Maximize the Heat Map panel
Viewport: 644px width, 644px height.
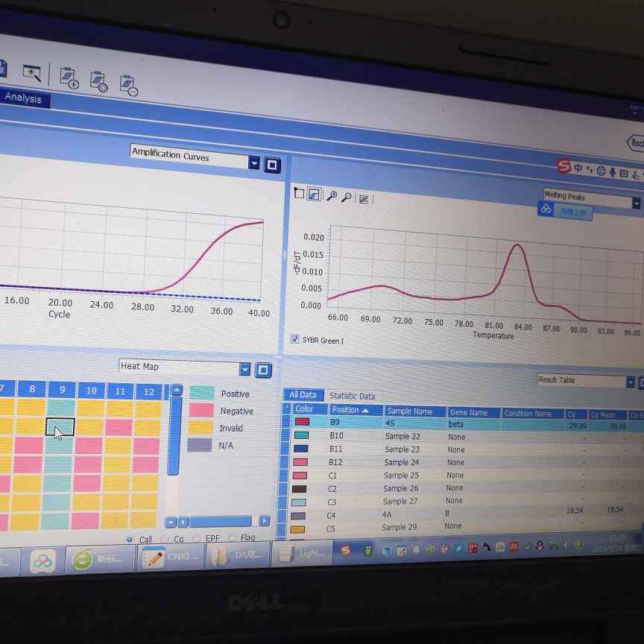coord(263,370)
